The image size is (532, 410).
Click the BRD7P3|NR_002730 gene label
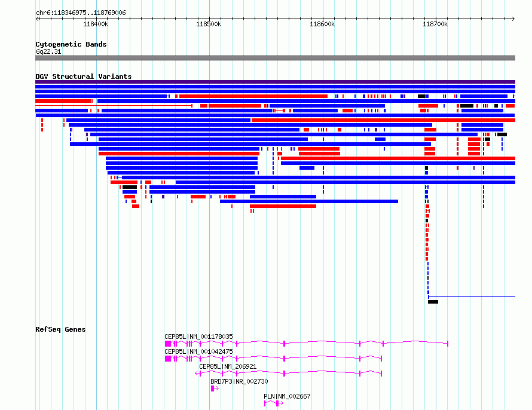239,381
